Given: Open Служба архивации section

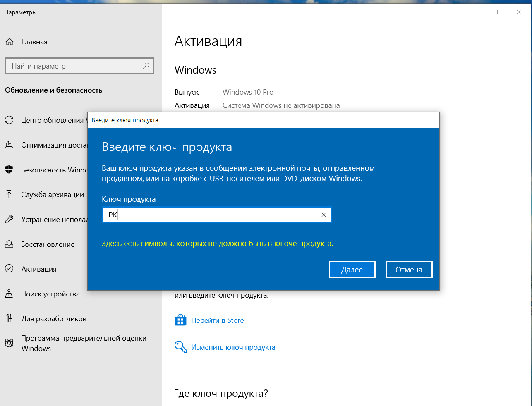Looking at the screenshot, I should (53, 195).
